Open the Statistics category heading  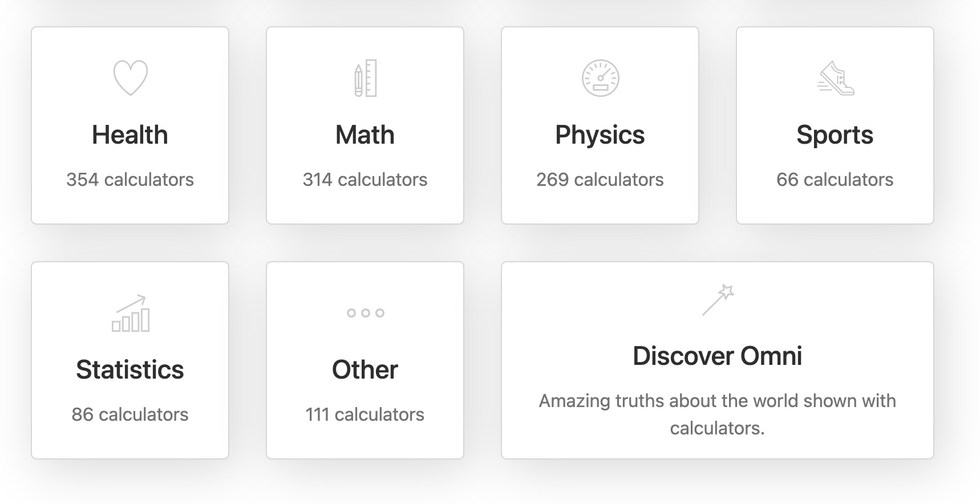[x=130, y=369]
